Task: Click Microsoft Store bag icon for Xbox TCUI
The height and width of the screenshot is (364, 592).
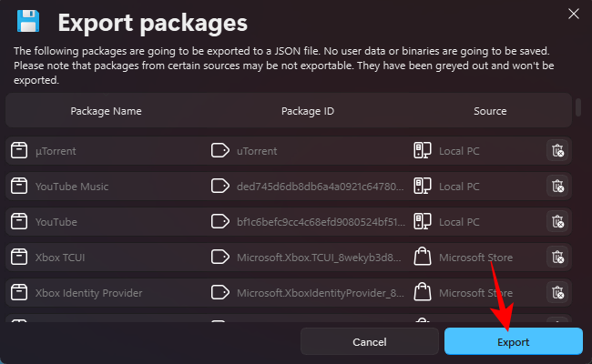Action: (x=422, y=258)
